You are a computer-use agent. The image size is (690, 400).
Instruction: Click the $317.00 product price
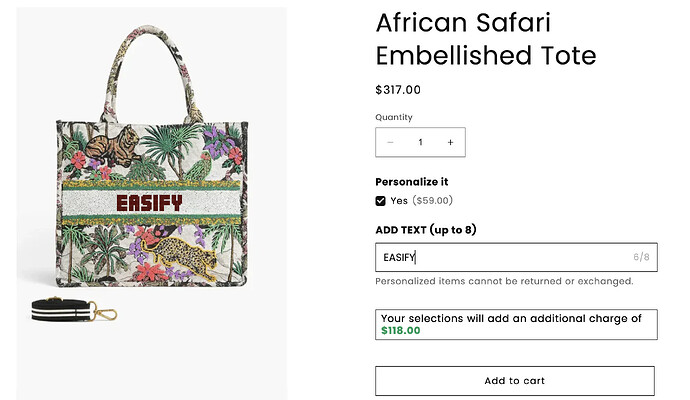pos(398,90)
